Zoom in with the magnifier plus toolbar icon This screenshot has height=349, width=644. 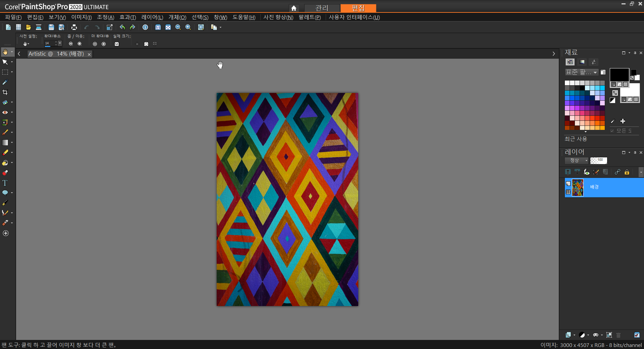pyautogui.click(x=188, y=27)
